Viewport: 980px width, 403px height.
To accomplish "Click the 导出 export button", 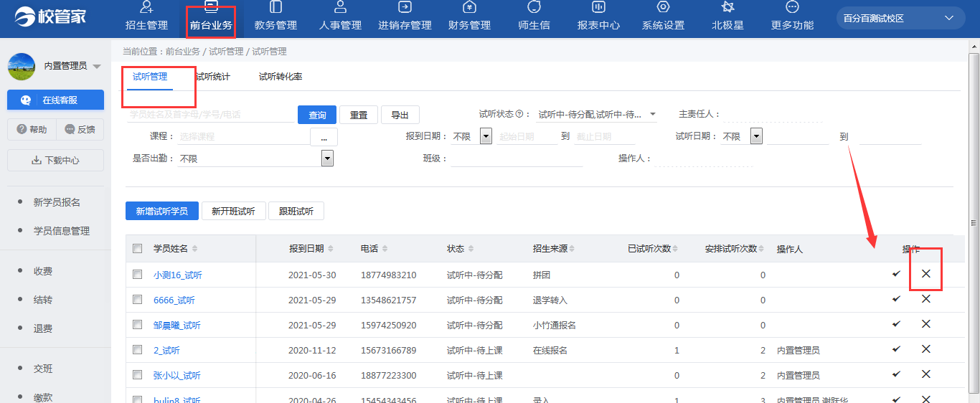I will click(400, 115).
